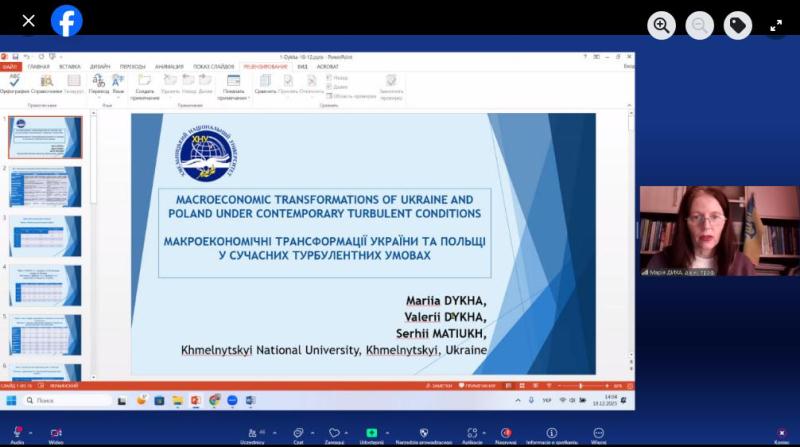Click the Facebook logo icon

click(67, 20)
